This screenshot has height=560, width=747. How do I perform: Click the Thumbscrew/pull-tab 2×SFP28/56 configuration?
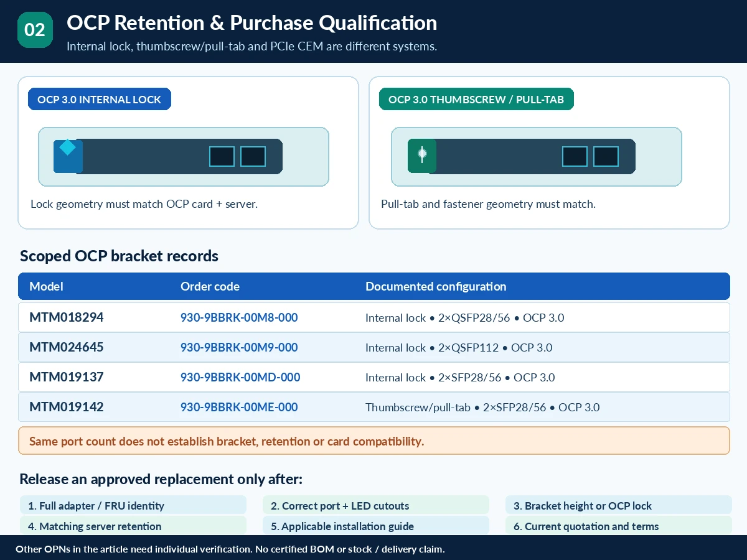(482, 408)
